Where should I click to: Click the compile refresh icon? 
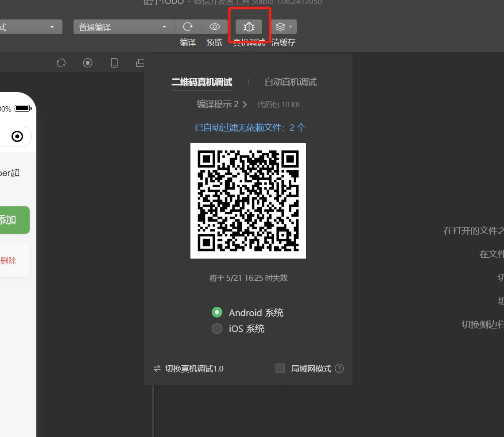[188, 27]
